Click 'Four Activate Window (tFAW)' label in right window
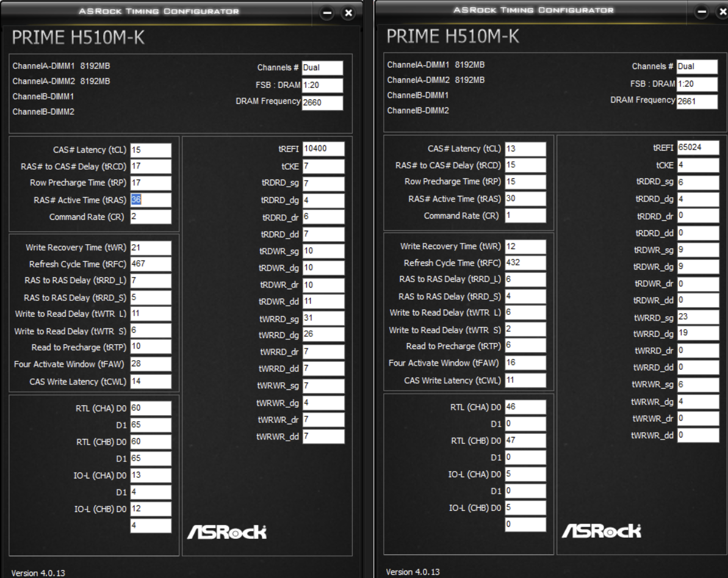 [x=444, y=363]
